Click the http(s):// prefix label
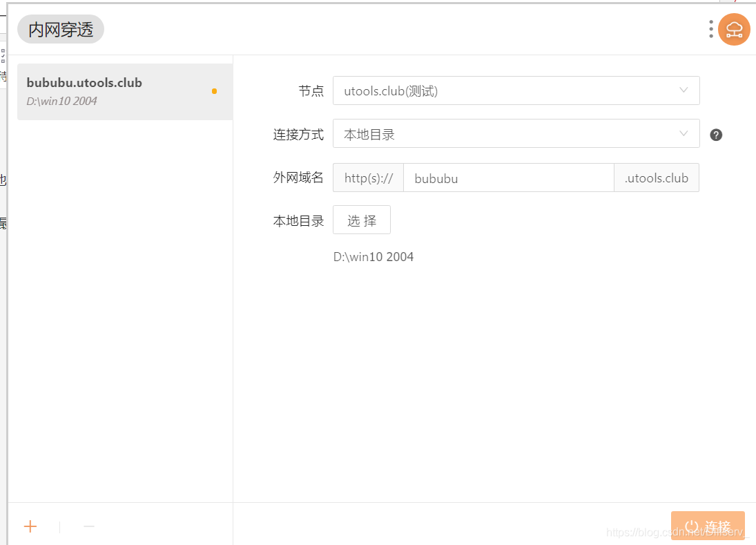The image size is (756, 545). click(x=369, y=178)
